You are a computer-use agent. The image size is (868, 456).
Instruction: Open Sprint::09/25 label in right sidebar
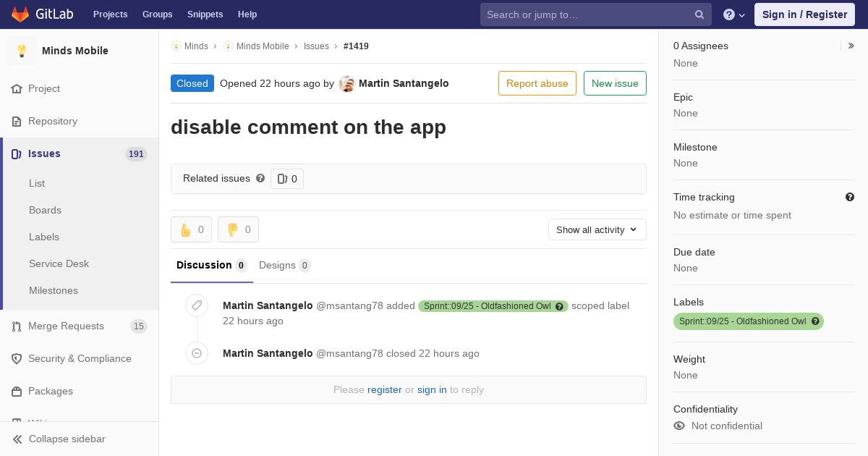[742, 321]
